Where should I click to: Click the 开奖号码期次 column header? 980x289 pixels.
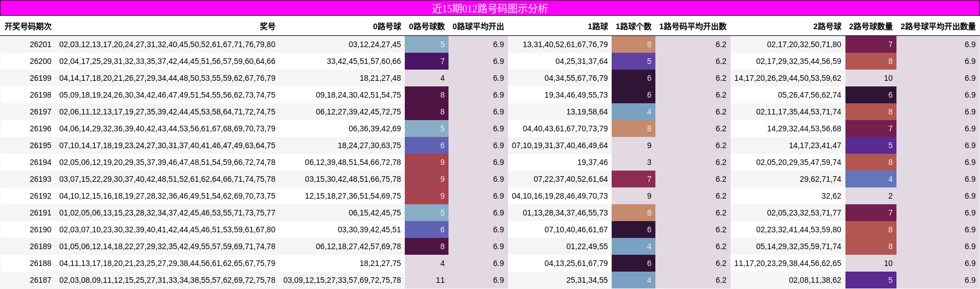[x=28, y=26]
